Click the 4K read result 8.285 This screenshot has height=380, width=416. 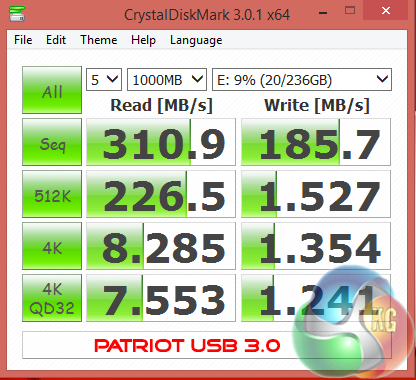click(x=161, y=246)
